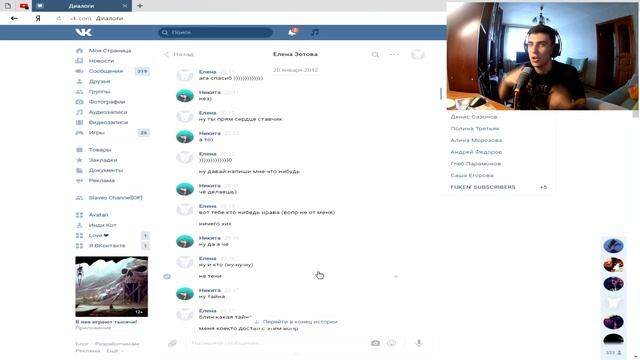Open Видеозаписи in sidebar
The image size is (640, 360).
pos(108,122)
